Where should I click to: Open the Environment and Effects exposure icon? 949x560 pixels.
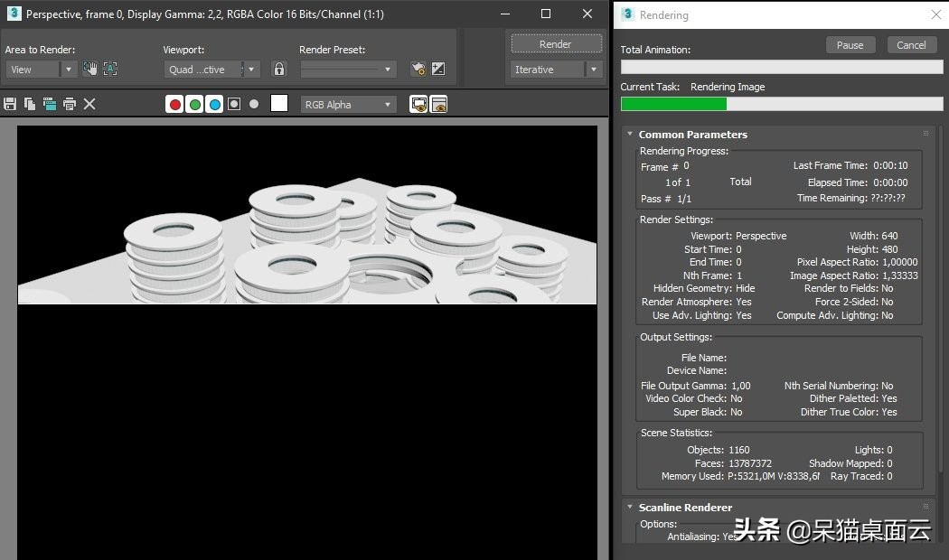click(438, 69)
